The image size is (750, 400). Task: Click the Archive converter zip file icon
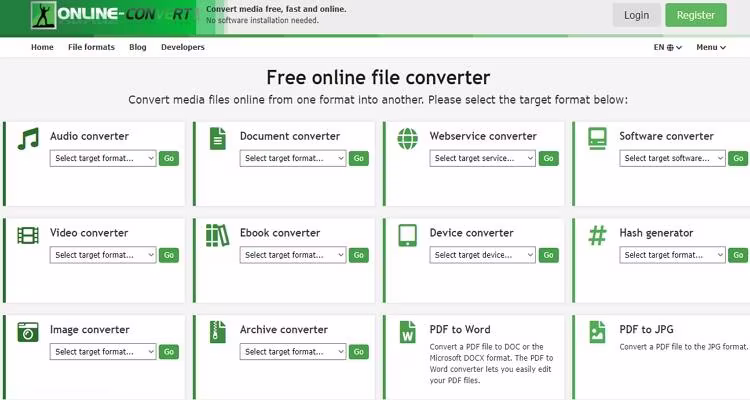click(x=218, y=332)
